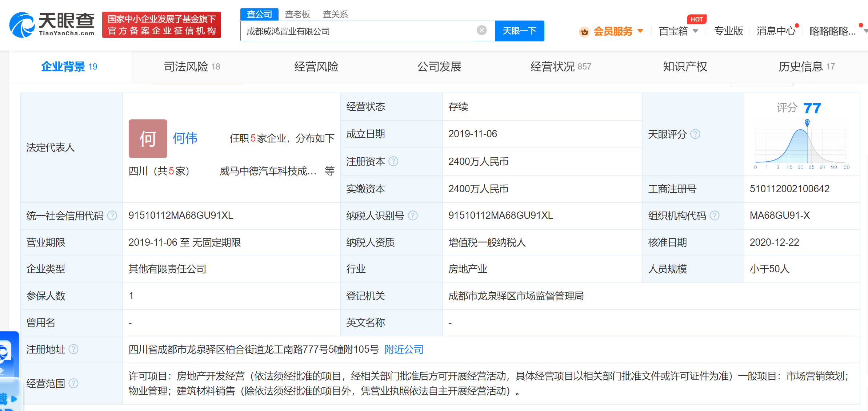Open the 知识产权 tab

[x=685, y=67]
